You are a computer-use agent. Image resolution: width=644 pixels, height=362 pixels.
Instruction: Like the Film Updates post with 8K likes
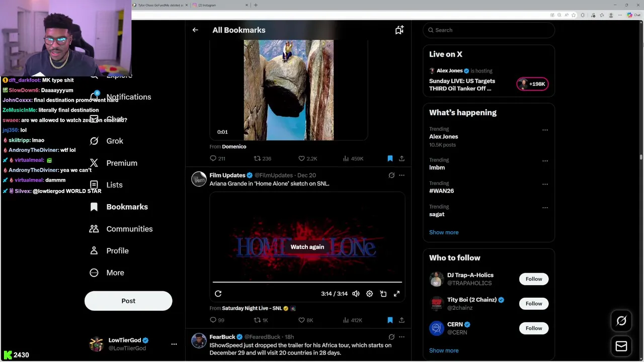pos(305,320)
